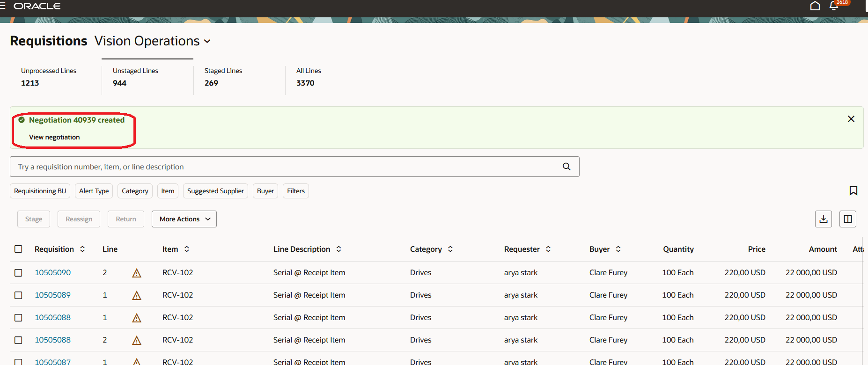Open requisition 10505088 link on line 2
Viewport: 868px width, 365px height.
[53, 340]
